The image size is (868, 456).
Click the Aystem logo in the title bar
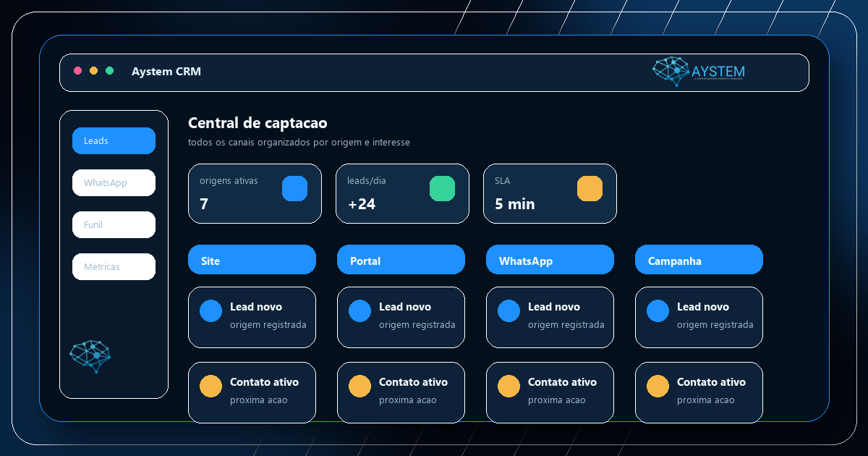[x=699, y=72]
